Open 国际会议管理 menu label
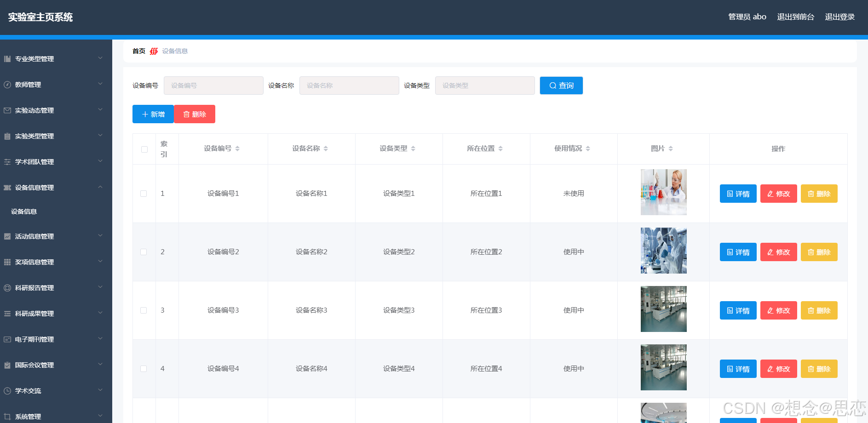The width and height of the screenshot is (868, 423). [x=34, y=365]
